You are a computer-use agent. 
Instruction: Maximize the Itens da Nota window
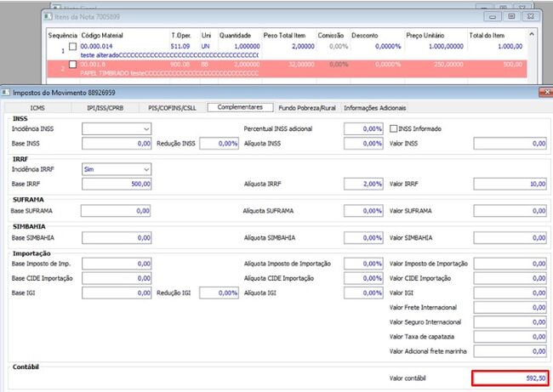click(511, 16)
